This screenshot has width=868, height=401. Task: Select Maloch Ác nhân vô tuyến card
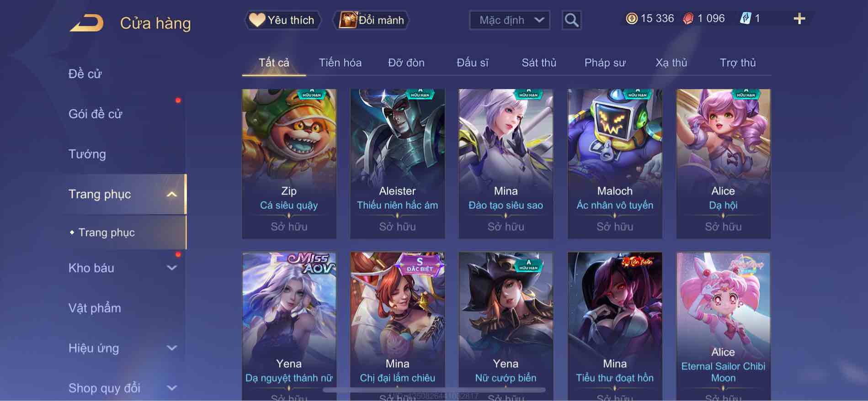(615, 164)
